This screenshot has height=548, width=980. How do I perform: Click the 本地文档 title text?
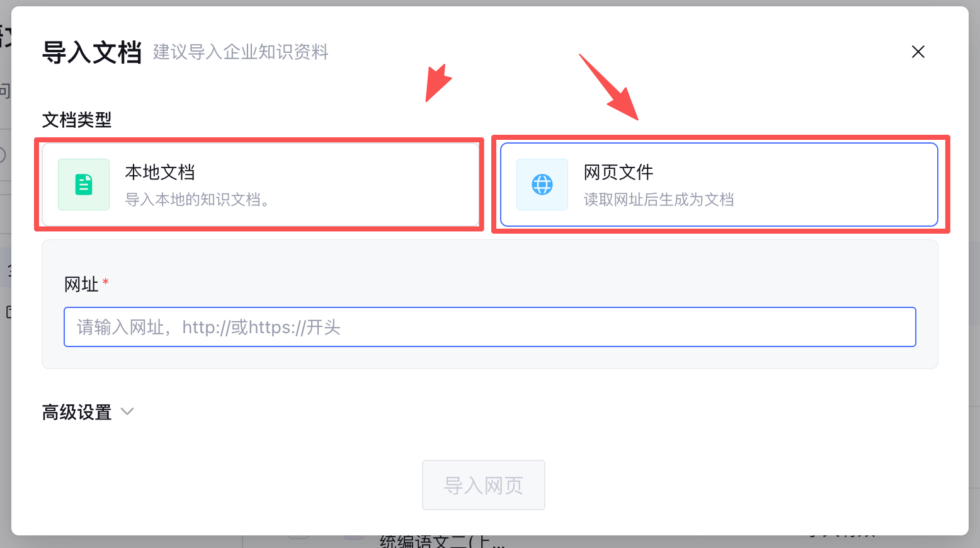click(x=160, y=172)
